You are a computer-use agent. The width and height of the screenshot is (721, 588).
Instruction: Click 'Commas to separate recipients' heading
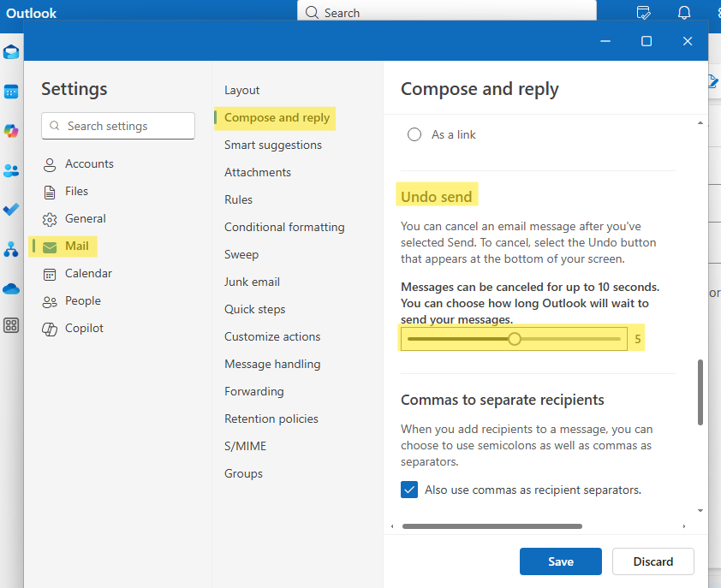point(502,400)
